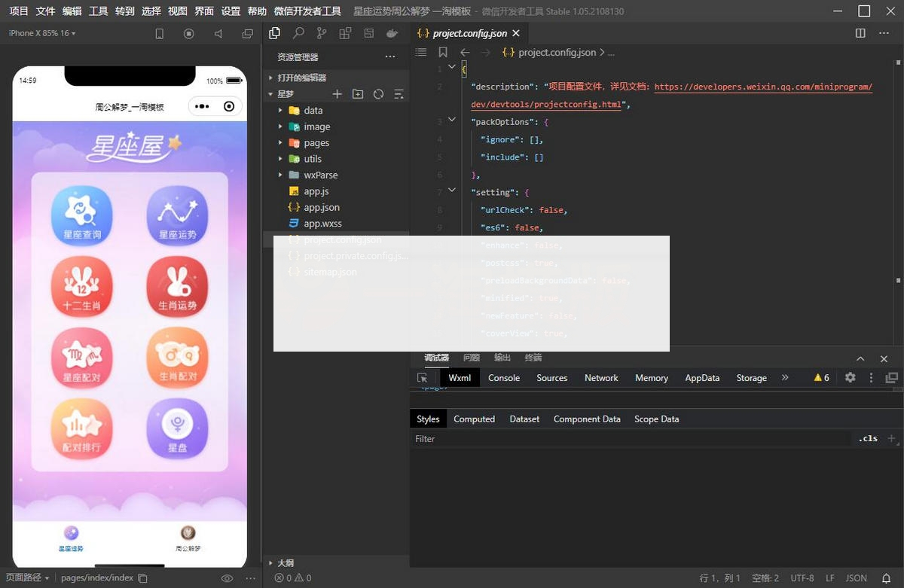
Task: Open the search panel in the sidebar
Action: (x=298, y=33)
